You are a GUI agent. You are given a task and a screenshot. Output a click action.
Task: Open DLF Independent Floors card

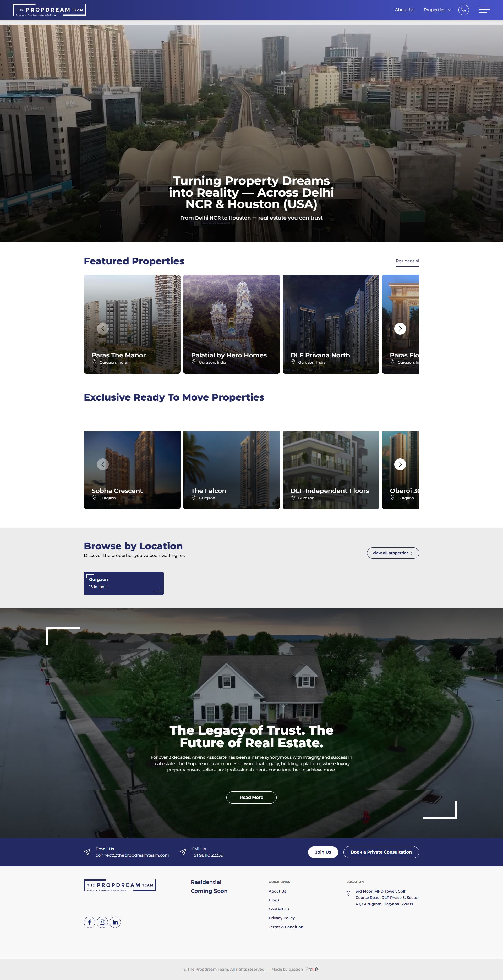click(x=331, y=470)
